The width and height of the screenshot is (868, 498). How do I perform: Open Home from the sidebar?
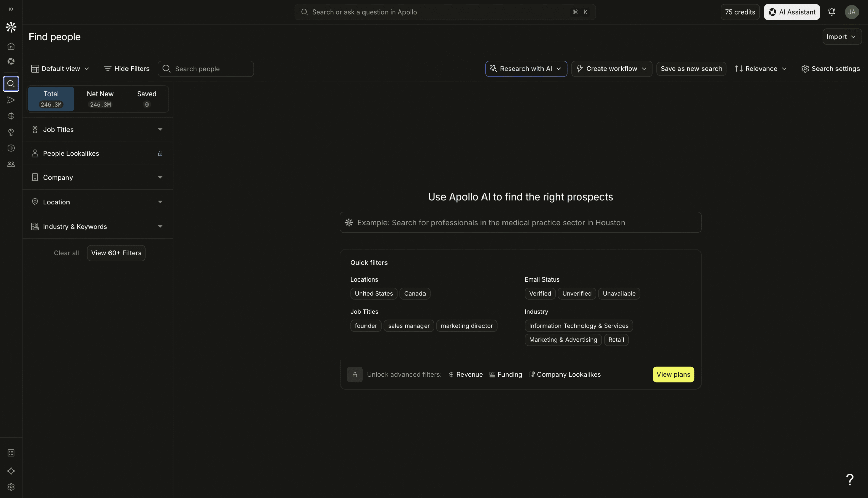[11, 46]
